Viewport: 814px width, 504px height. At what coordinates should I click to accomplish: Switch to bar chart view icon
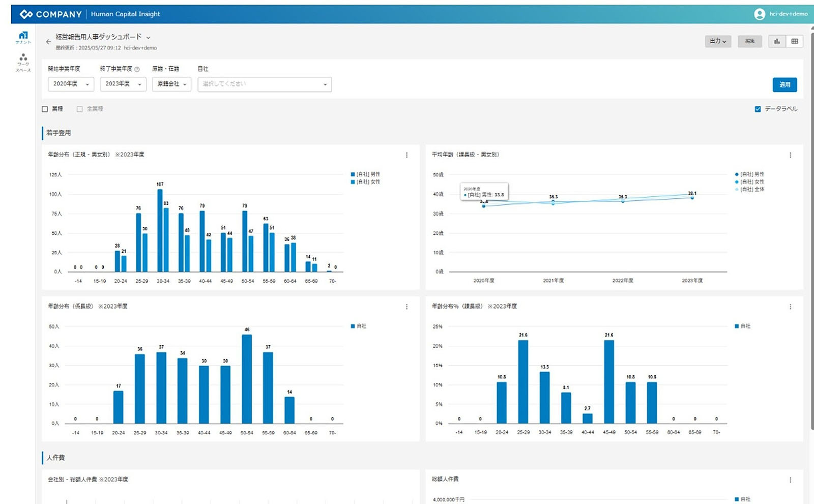tap(777, 41)
